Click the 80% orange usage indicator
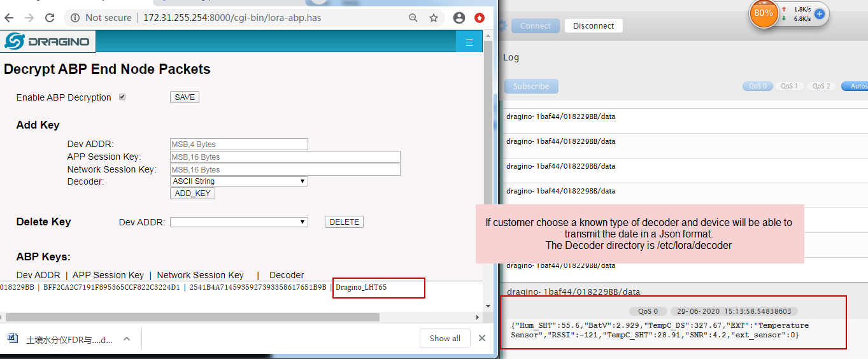The height and width of the screenshot is (359, 868). pos(764,13)
